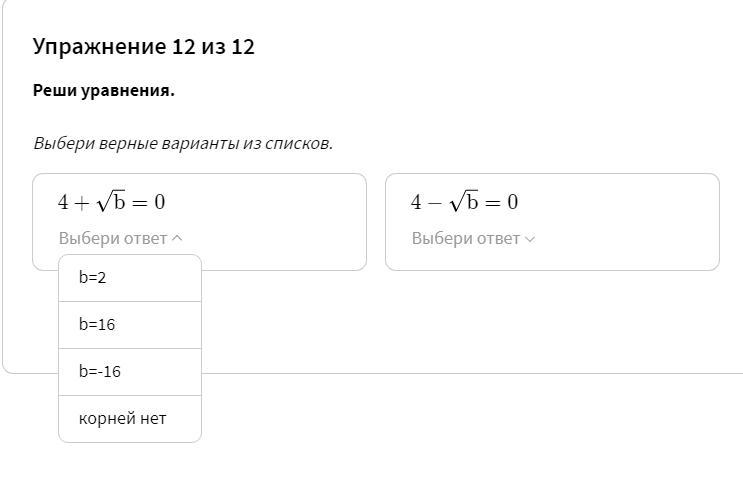This screenshot has width=743, height=484.
Task: Open 'Выбери ответ' dropdown for 4 − √b = 0
Action: click(x=473, y=238)
